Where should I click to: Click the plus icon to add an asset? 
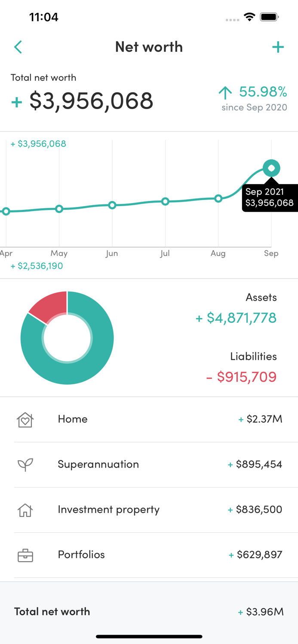pos(278,47)
